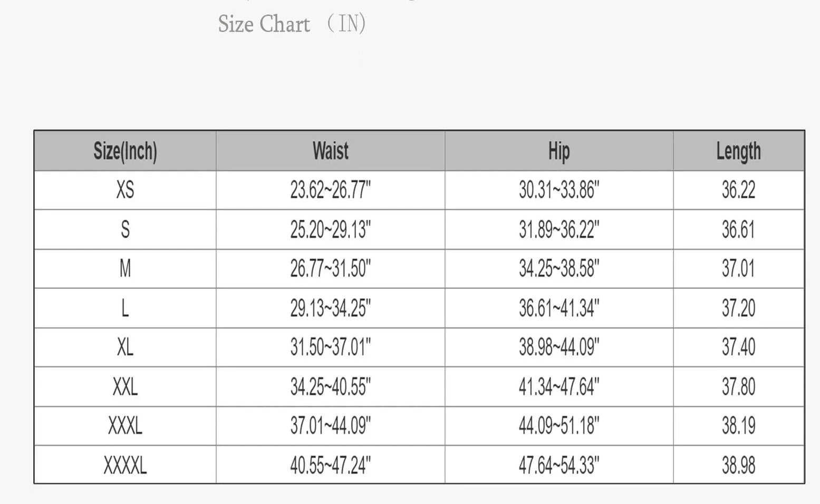820x504 pixels.
Task: Select waist value 23.62~26.77"
Action: [331, 190]
